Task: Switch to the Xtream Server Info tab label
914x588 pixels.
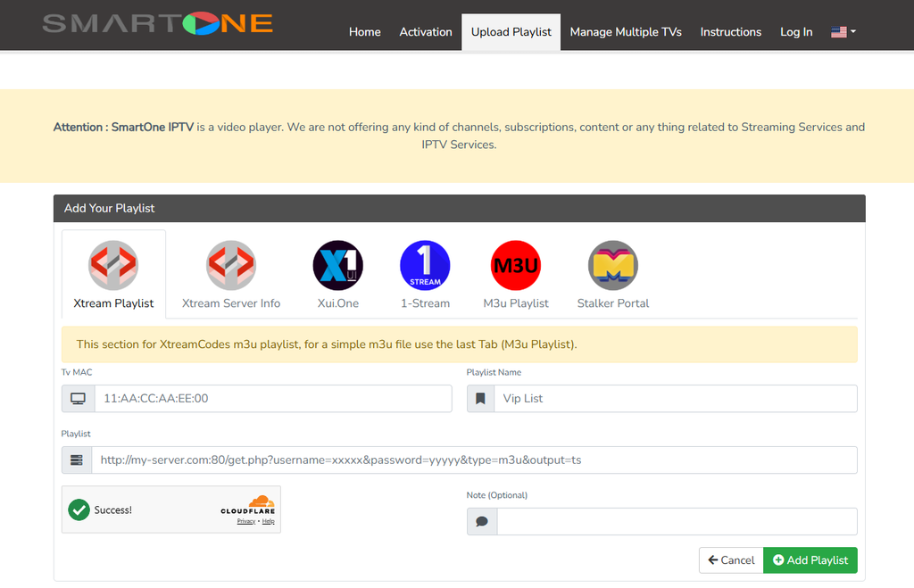Action: pyautogui.click(x=231, y=303)
